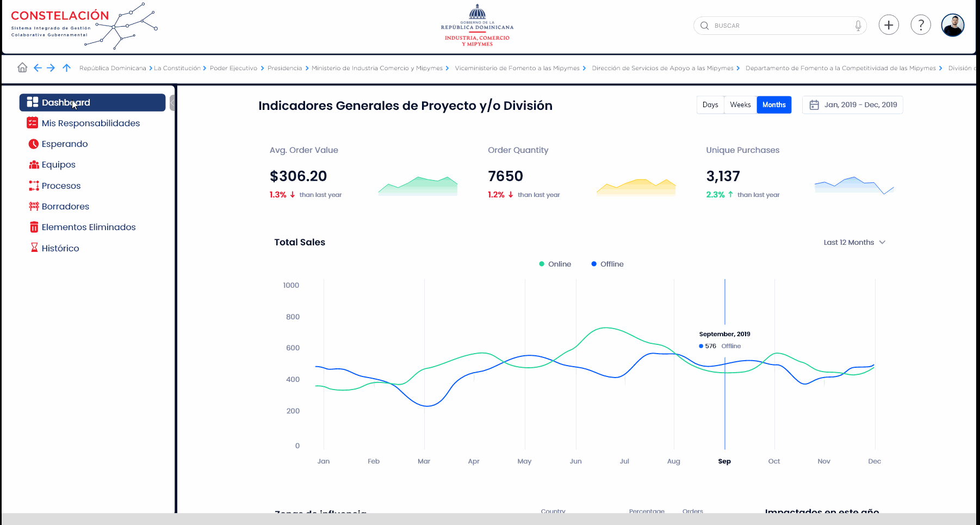Open the help question mark icon
This screenshot has width=980, height=525.
(921, 25)
